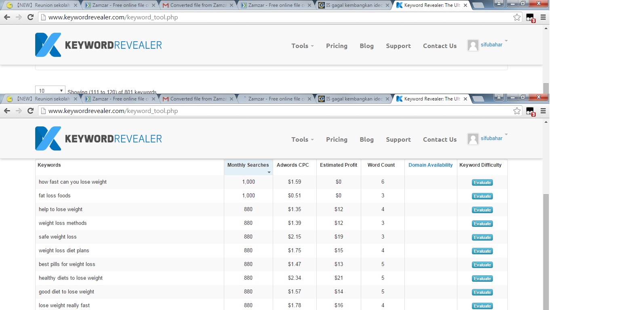This screenshot has height=310, width=644.
Task: Go back in the bottom browser window
Action: (7, 111)
